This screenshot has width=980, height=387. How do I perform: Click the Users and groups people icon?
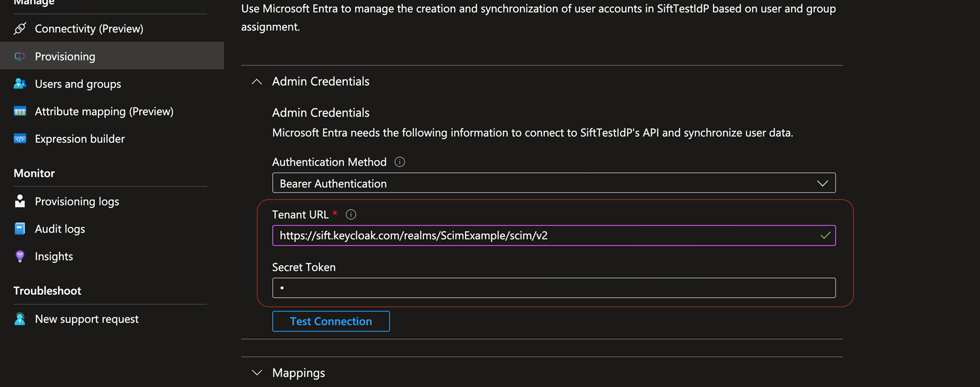[x=20, y=84]
